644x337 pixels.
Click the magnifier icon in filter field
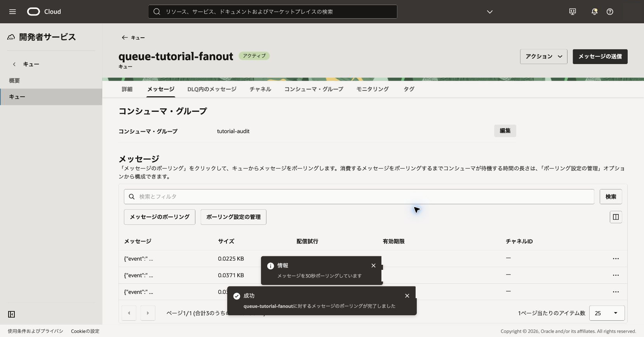(x=132, y=196)
